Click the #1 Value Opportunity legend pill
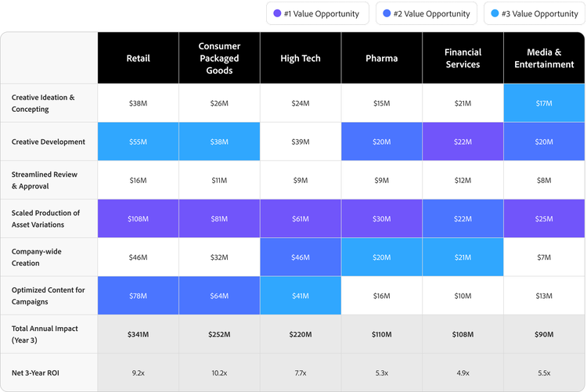The width and height of the screenshot is (587, 392). point(316,13)
